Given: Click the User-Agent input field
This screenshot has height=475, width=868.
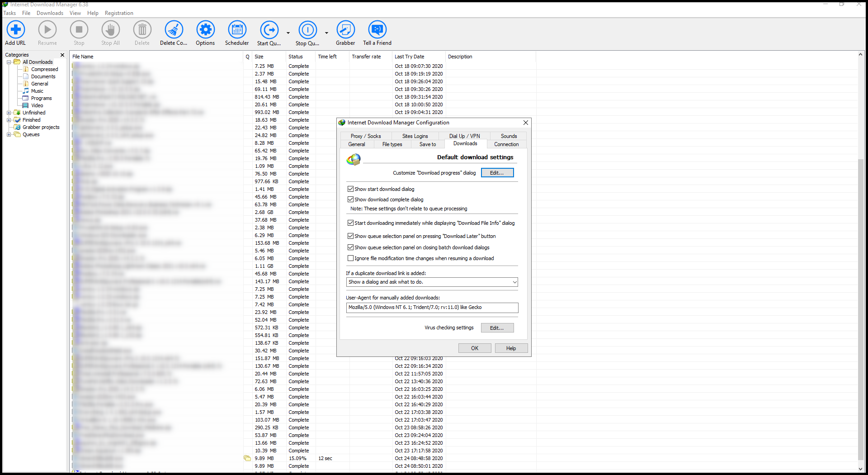Looking at the screenshot, I should click(432, 308).
